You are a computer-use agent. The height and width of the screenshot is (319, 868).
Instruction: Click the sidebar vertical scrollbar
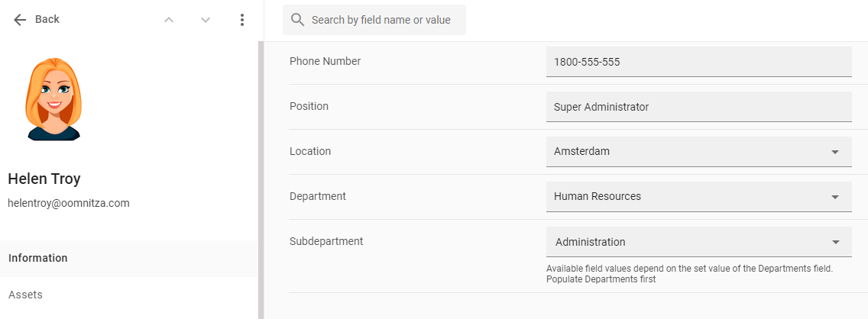click(x=261, y=176)
